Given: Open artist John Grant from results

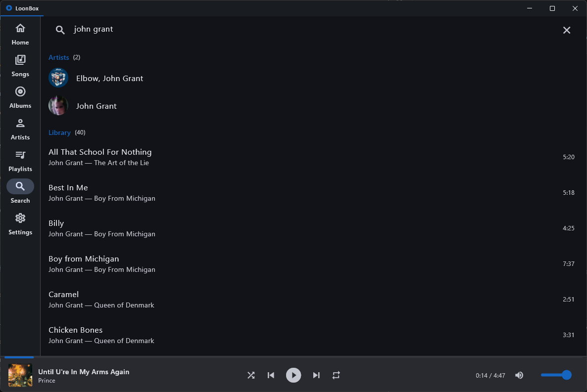Looking at the screenshot, I should [97, 106].
